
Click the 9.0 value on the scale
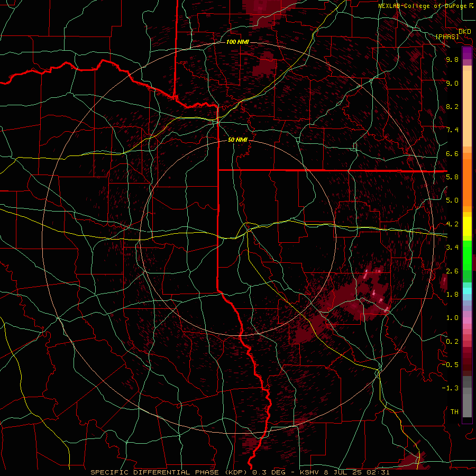click(452, 84)
